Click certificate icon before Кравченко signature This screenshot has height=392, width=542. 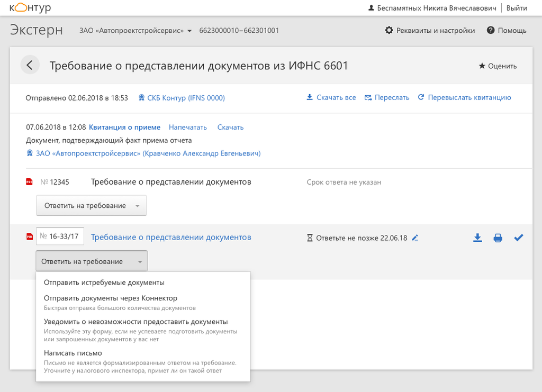click(x=30, y=153)
